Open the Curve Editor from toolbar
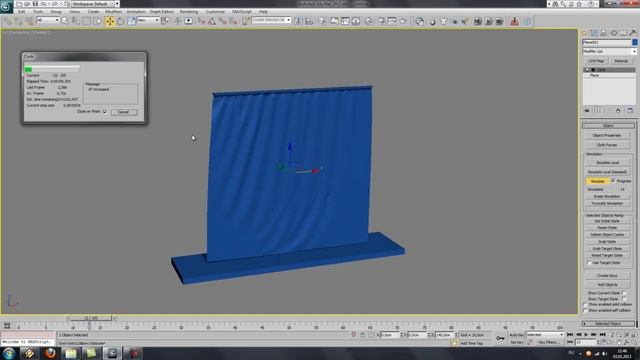Image resolution: width=640 pixels, height=360 pixels. (345, 21)
